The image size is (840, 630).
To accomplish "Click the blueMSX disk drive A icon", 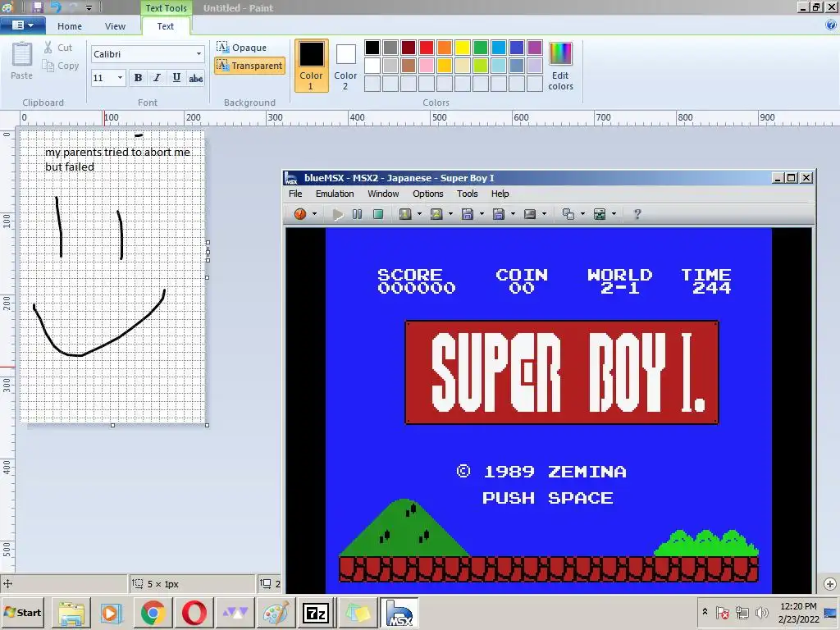I will (x=468, y=214).
